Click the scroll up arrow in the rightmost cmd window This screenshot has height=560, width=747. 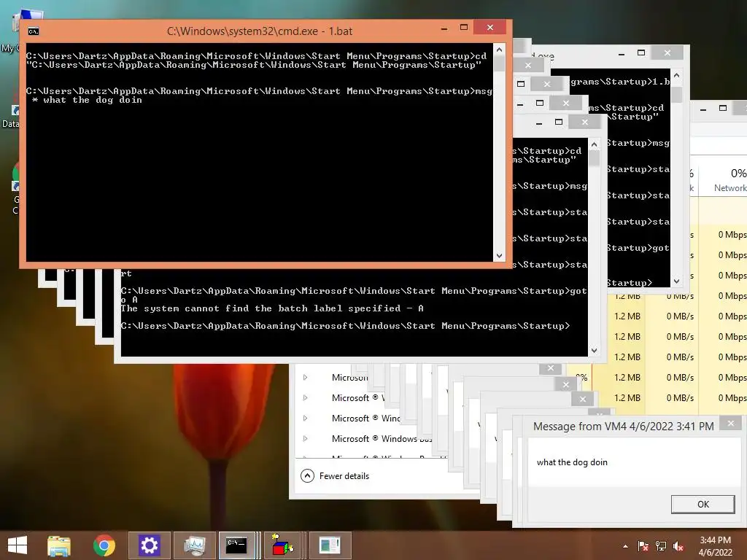pyautogui.click(x=676, y=75)
